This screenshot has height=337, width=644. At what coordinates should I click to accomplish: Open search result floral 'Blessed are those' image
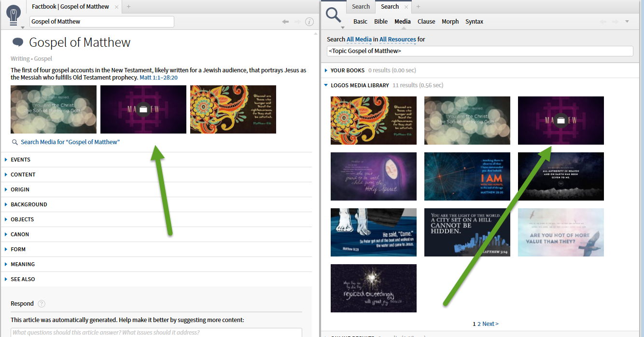pyautogui.click(x=374, y=121)
